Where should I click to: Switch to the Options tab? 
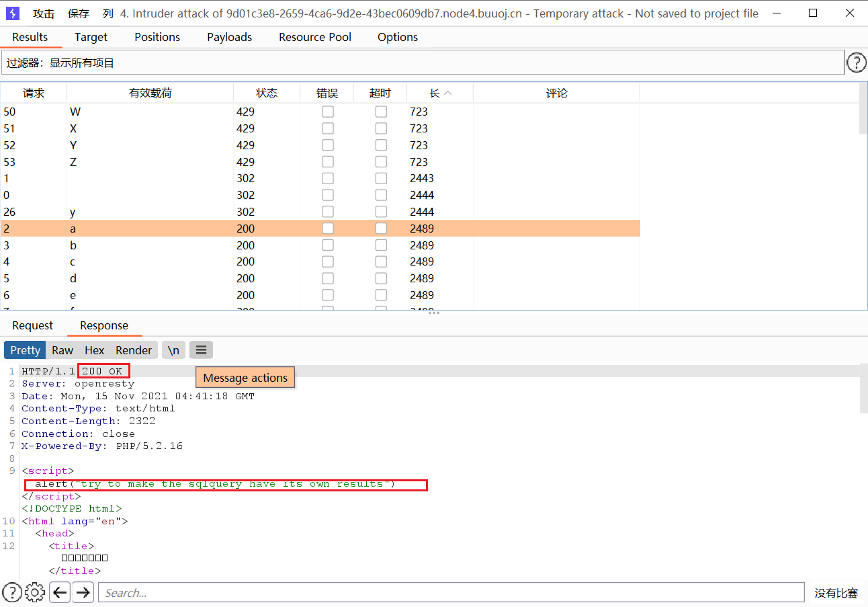(398, 37)
